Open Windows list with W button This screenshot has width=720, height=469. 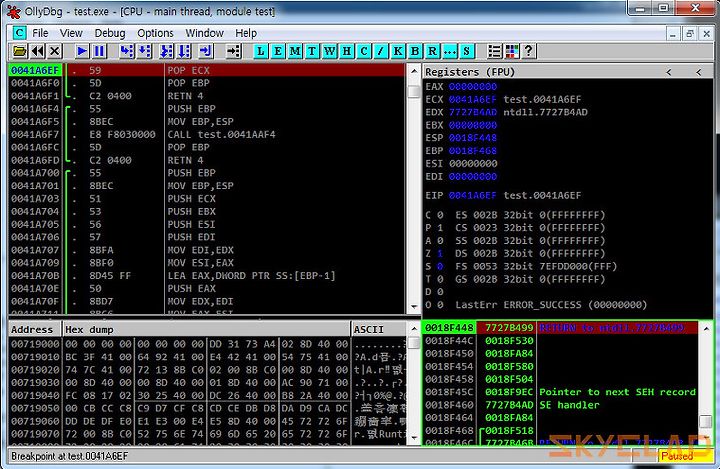click(329, 51)
